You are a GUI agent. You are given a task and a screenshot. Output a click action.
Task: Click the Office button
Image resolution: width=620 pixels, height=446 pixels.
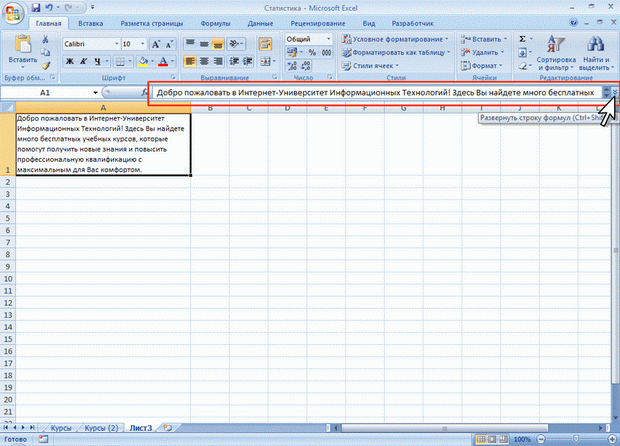pos(13,13)
